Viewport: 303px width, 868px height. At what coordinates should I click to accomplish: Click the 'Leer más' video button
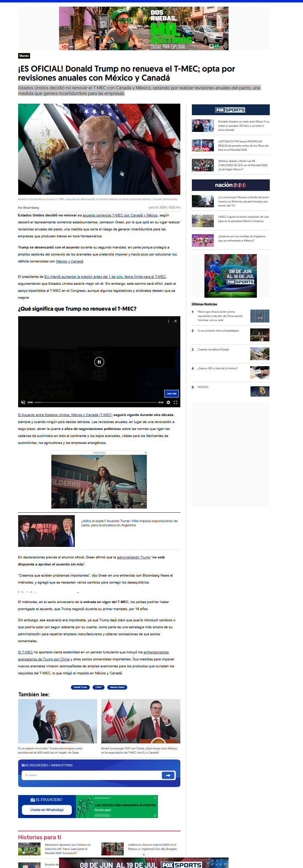(x=172, y=394)
